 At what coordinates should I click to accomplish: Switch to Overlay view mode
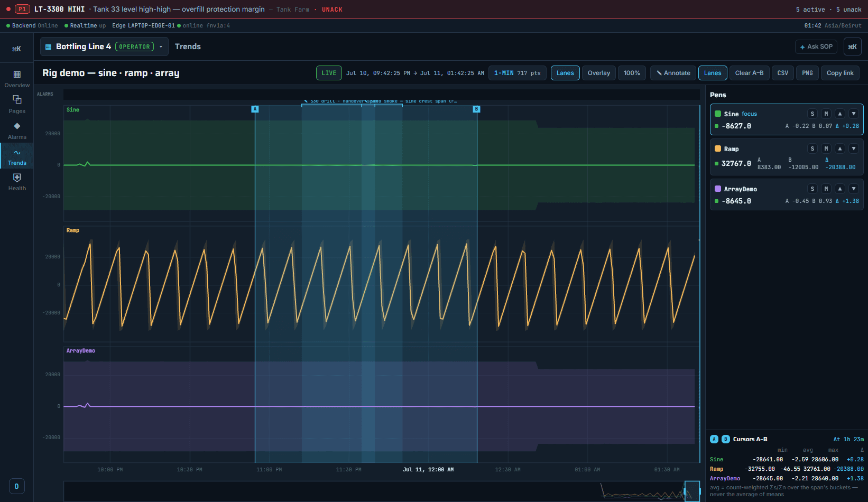point(599,73)
